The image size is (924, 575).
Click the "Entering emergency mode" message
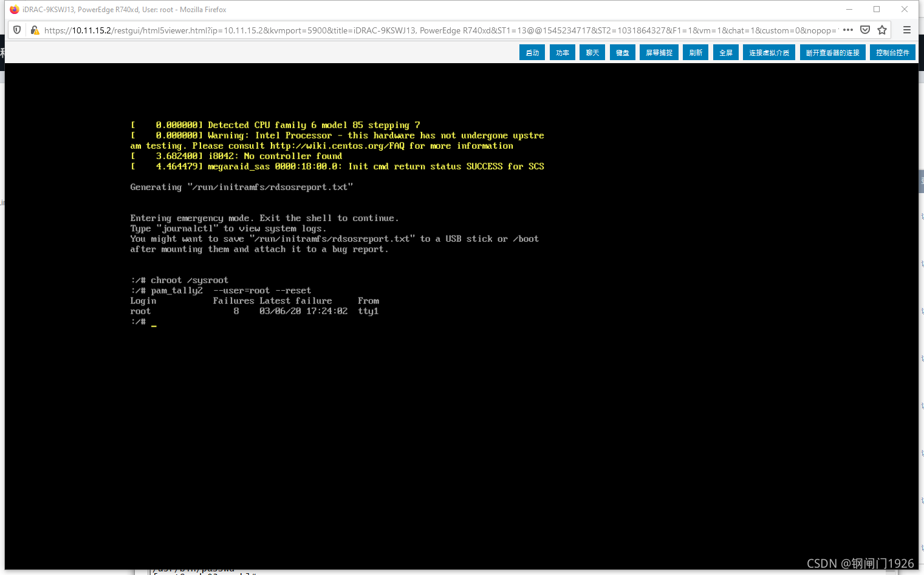[x=264, y=218]
